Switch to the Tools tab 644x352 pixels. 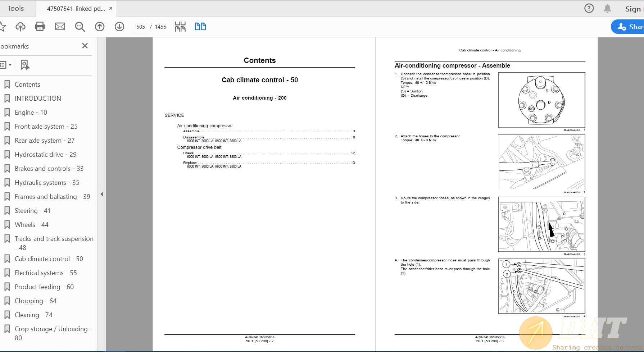pyautogui.click(x=16, y=9)
